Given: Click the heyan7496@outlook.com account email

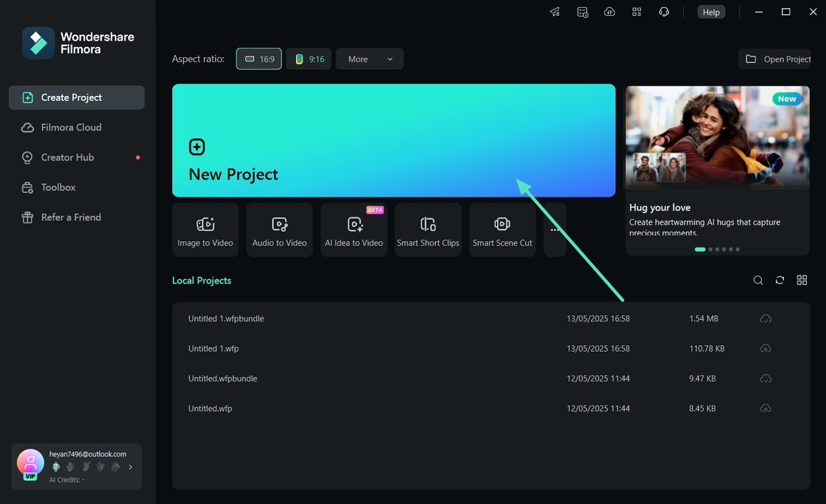Looking at the screenshot, I should (88, 454).
